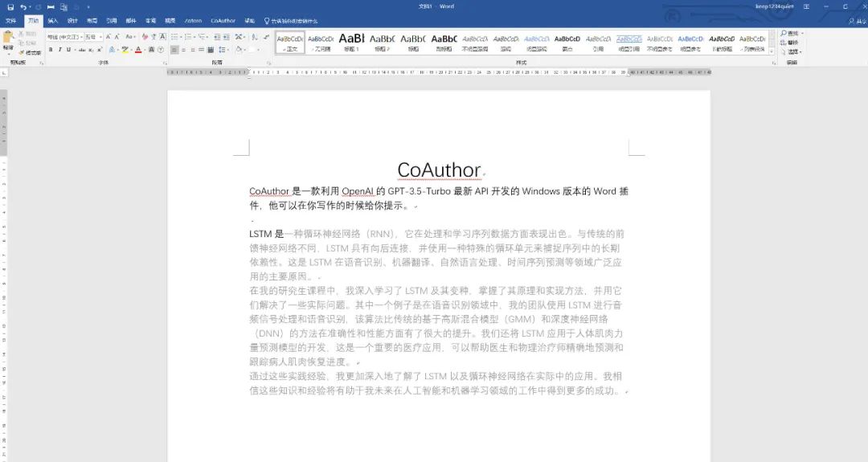868x462 pixels.
Task: Open the Paragraph dialog launcher
Action: (270, 63)
